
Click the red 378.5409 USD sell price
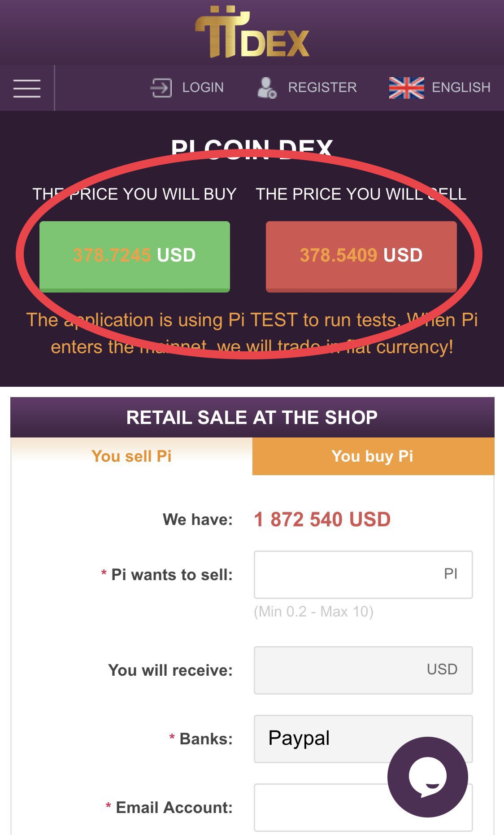coord(361,256)
